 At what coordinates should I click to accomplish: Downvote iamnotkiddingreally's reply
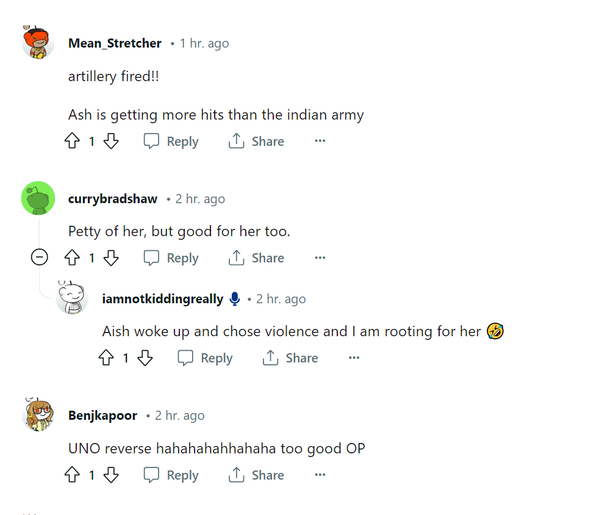tap(145, 358)
